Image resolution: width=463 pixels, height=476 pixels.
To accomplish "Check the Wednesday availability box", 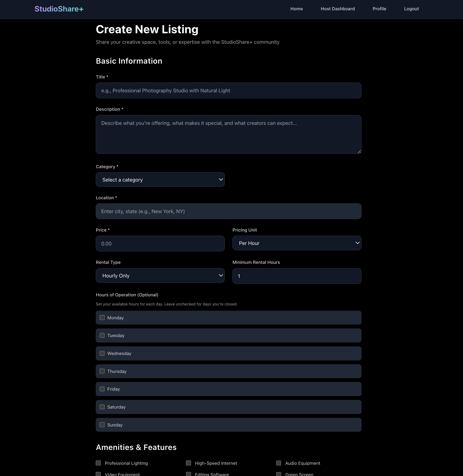I will click(x=102, y=353).
